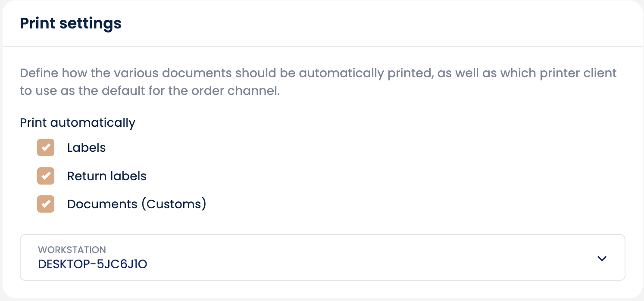Click the 'Labels' option text
Image resolution: width=644 pixels, height=301 pixels.
86,147
